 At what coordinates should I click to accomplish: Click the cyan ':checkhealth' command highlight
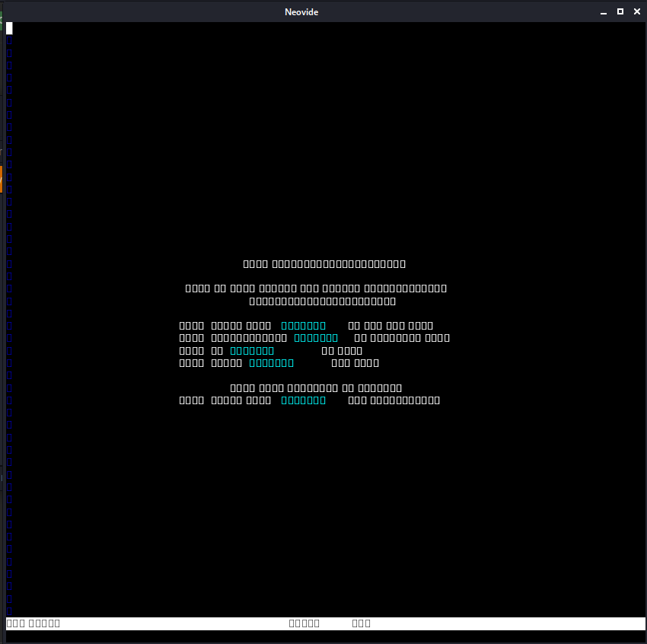click(315, 337)
